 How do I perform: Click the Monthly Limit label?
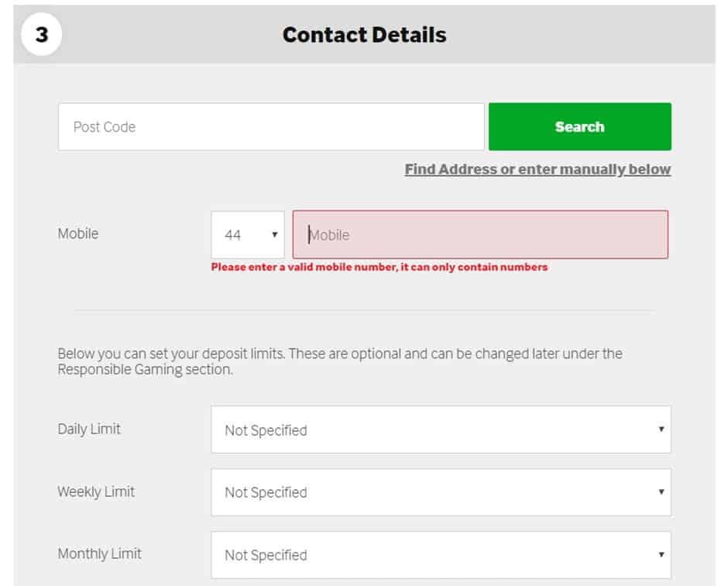(100, 553)
